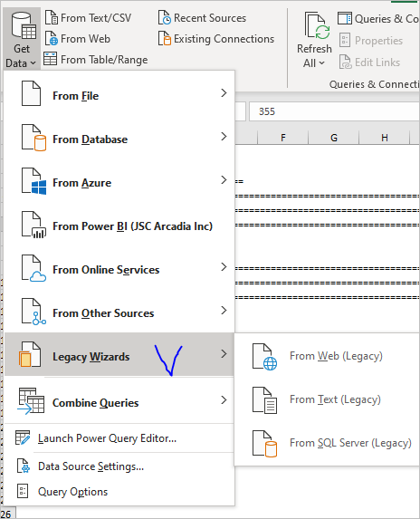
Task: Click the Recent Sources label
Action: (210, 18)
